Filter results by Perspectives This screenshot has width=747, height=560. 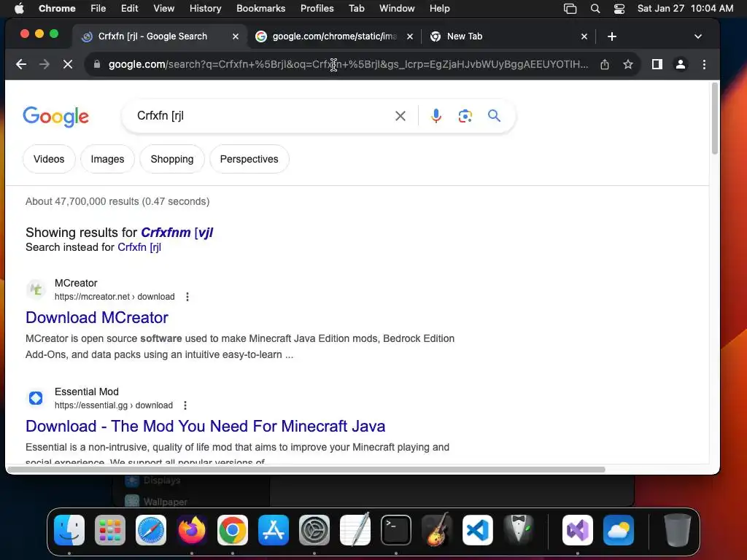pyautogui.click(x=249, y=159)
